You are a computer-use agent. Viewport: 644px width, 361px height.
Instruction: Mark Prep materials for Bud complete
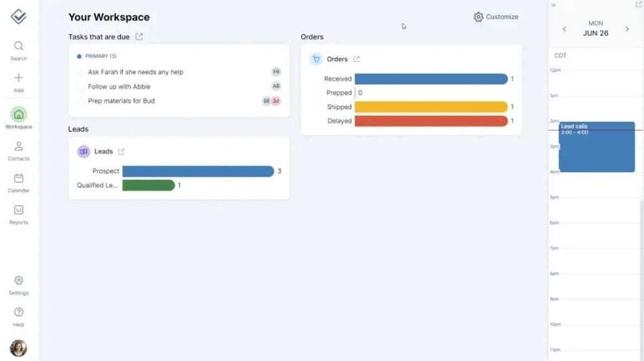[x=80, y=101]
